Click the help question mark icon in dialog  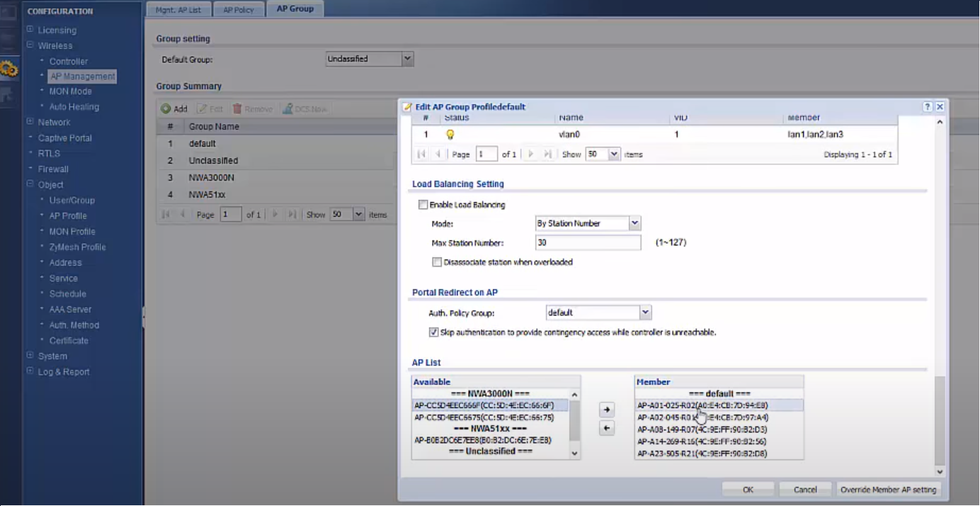(x=927, y=107)
